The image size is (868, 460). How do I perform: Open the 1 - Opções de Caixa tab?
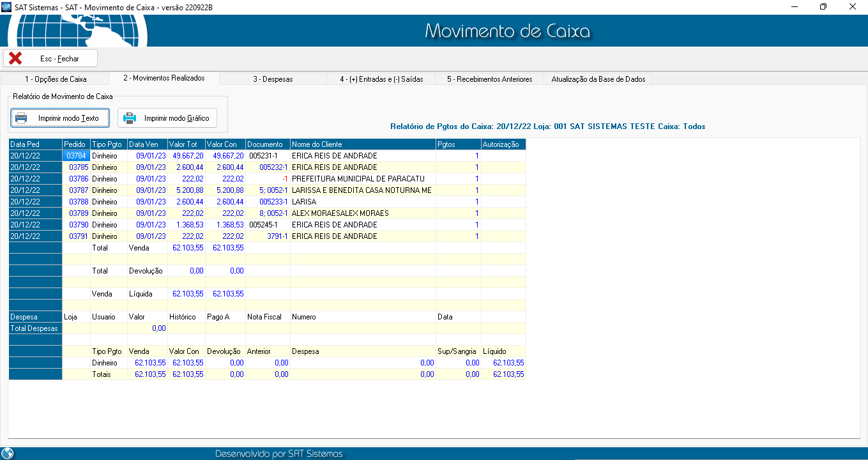[56, 79]
